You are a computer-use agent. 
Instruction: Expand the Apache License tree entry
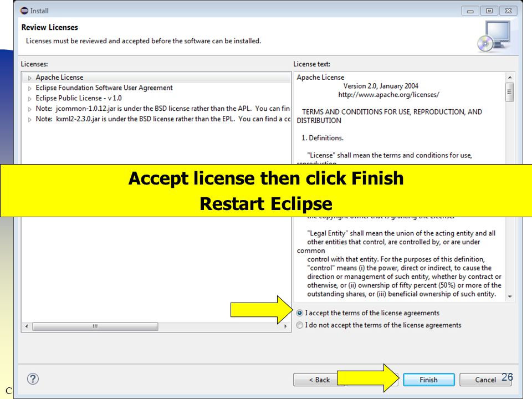click(x=30, y=78)
